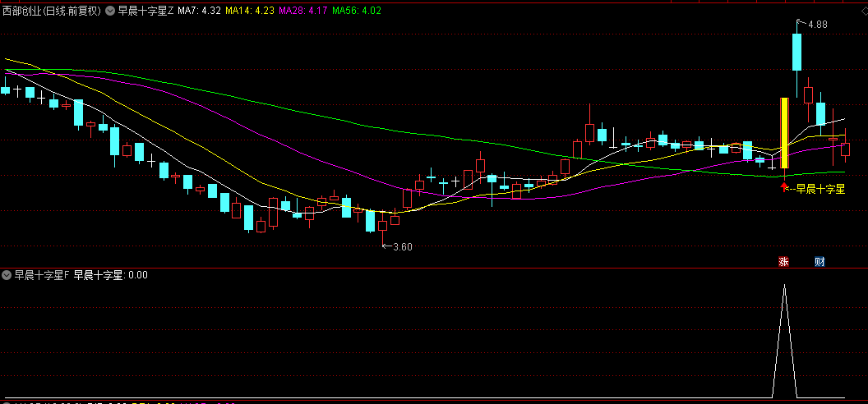Expand the 早晨十字星F sub-chart dropdown arrow
The width and height of the screenshot is (868, 404).
click(x=7, y=275)
